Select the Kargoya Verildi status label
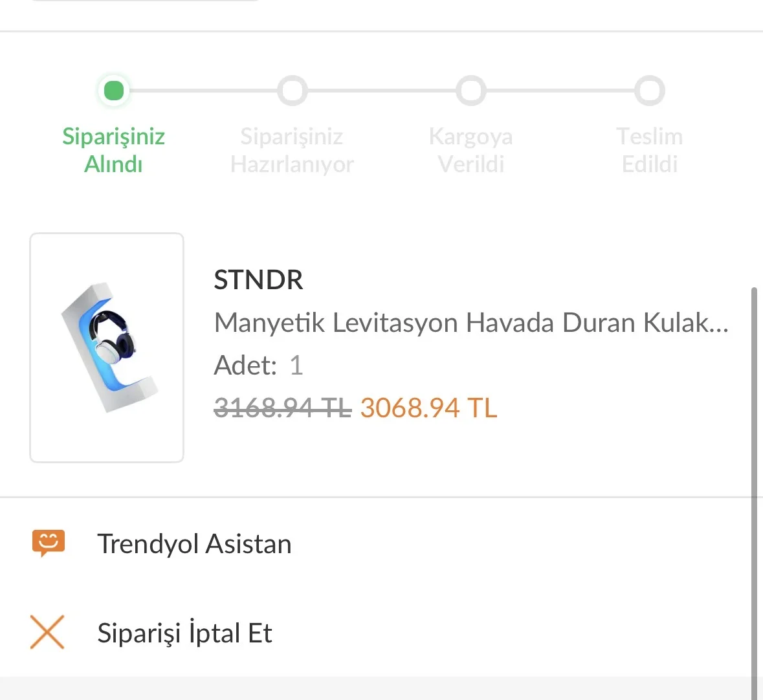 (470, 150)
